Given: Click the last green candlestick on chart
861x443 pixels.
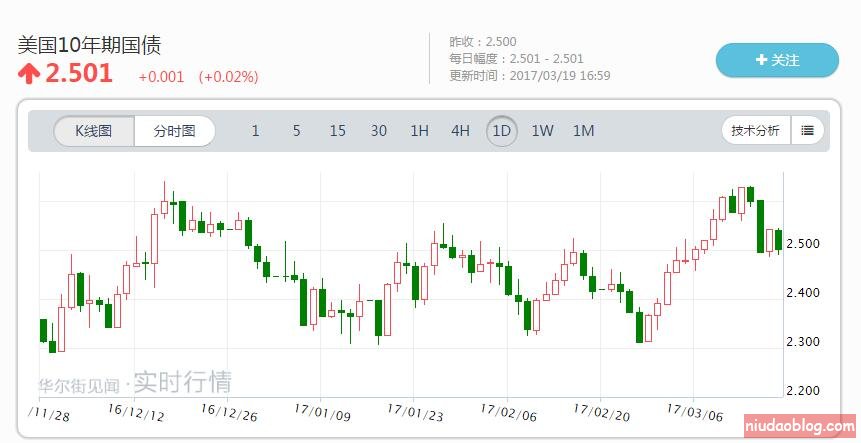Looking at the screenshot, I should (x=778, y=240).
